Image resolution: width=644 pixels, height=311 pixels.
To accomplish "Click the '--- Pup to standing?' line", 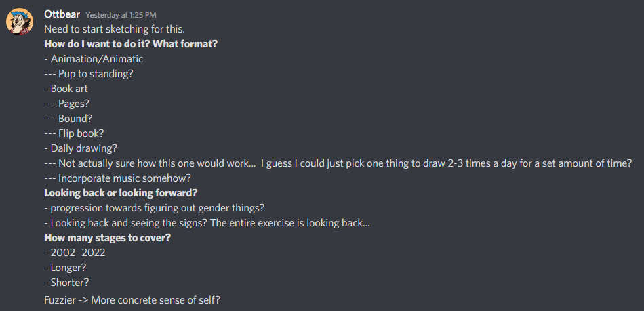I will [x=89, y=75].
